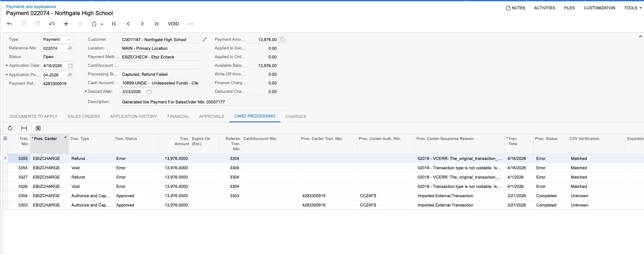This screenshot has width=644, height=255.
Task: Select transaction 3303 in Tran. Nbr. column
Action: tap(19, 205)
